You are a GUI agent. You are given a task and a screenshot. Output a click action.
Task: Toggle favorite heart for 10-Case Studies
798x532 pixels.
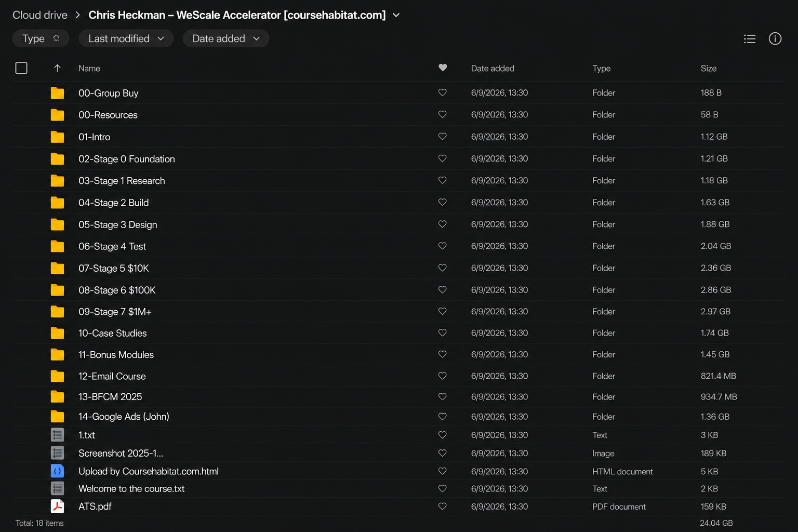click(443, 332)
